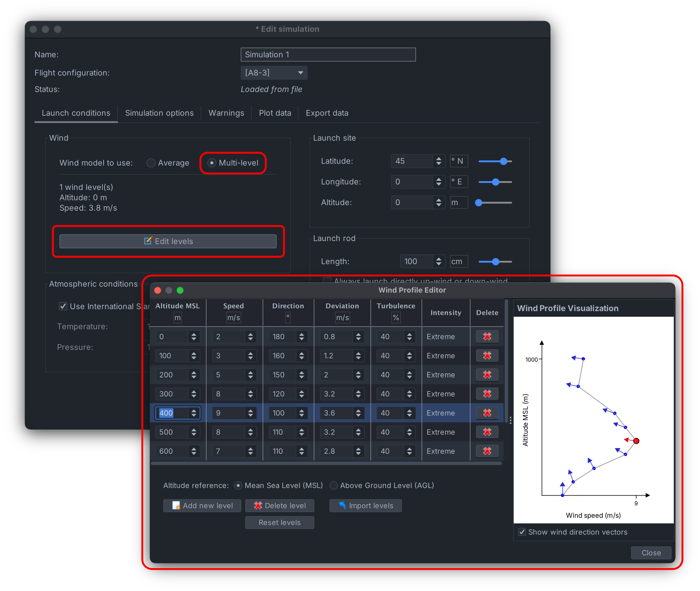Click the Delete level button
Screen dimensions: 700x591
[280, 506]
